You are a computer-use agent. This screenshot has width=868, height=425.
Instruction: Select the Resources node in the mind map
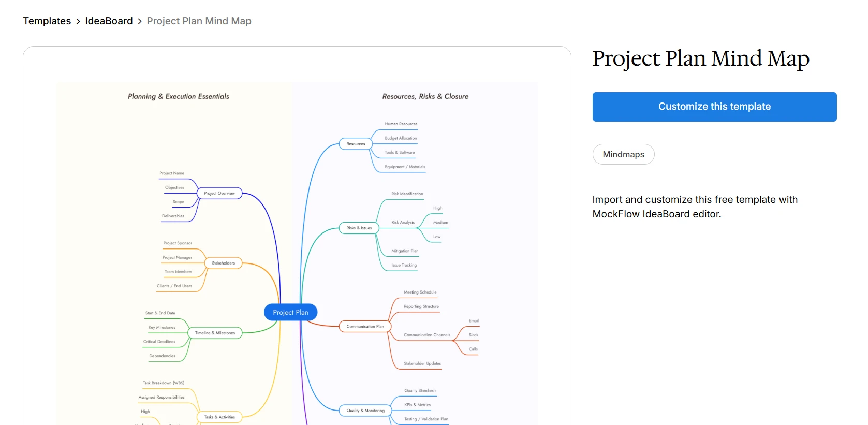pyautogui.click(x=356, y=144)
